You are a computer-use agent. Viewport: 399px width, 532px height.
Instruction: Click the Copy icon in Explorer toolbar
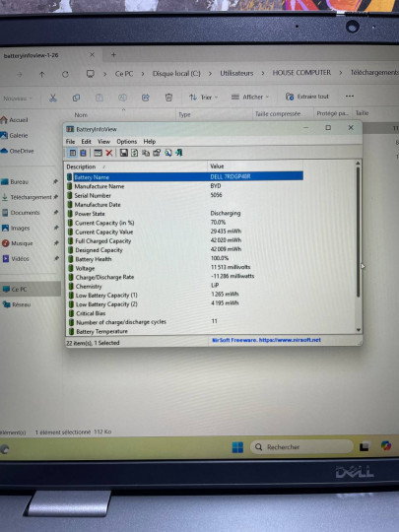click(76, 98)
